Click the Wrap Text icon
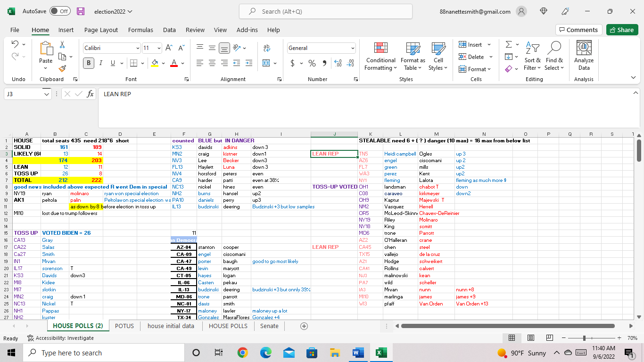Screen dimensions: 644x362 [x=267, y=48]
